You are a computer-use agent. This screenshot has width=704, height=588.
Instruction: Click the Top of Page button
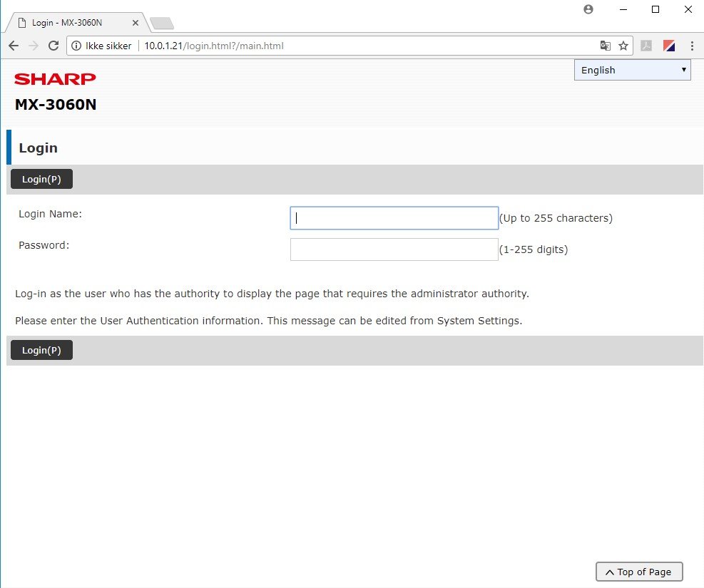coord(639,572)
